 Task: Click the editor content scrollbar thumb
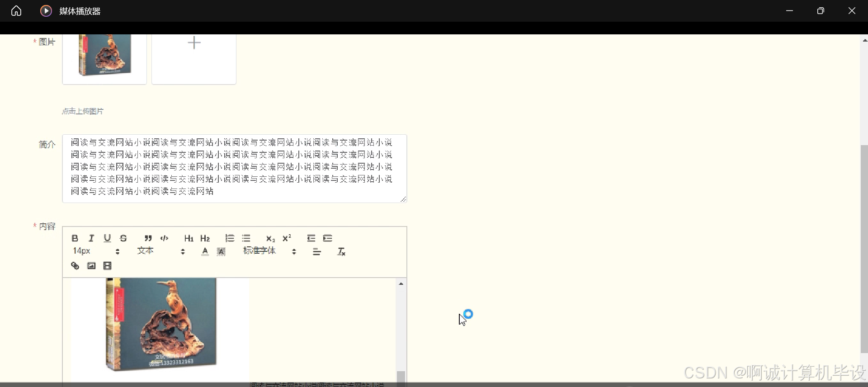[401, 377]
